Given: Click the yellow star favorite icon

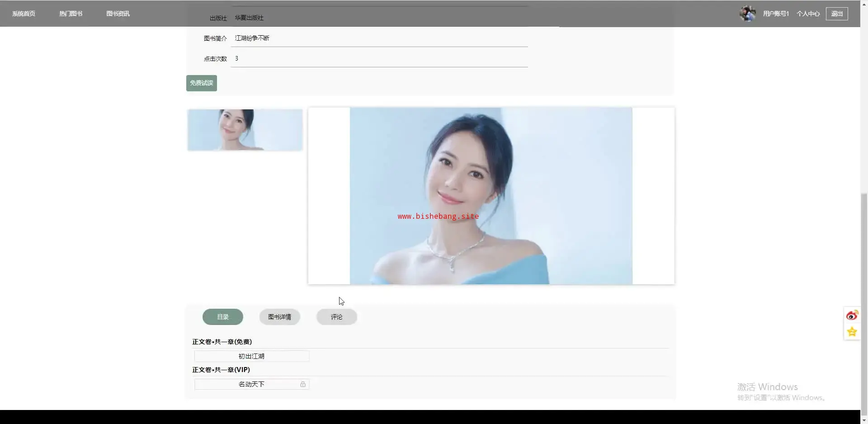Looking at the screenshot, I should point(852,332).
